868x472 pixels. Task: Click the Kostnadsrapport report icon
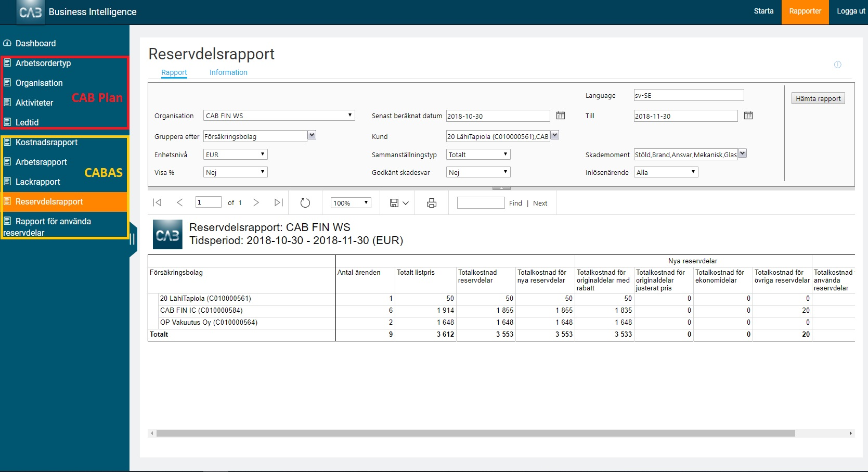tap(7, 142)
